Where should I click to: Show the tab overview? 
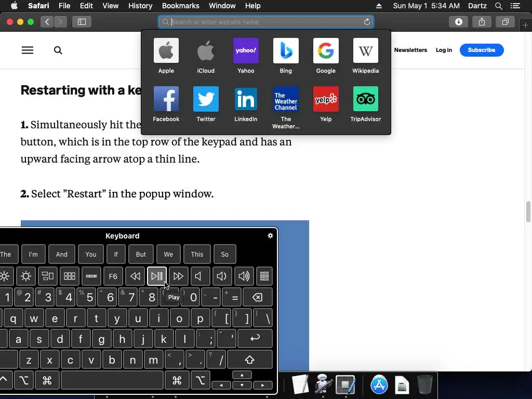click(505, 22)
